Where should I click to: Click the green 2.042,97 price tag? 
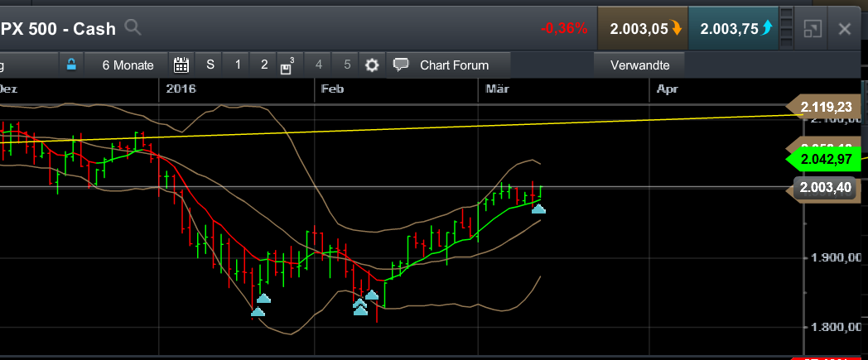click(x=823, y=159)
